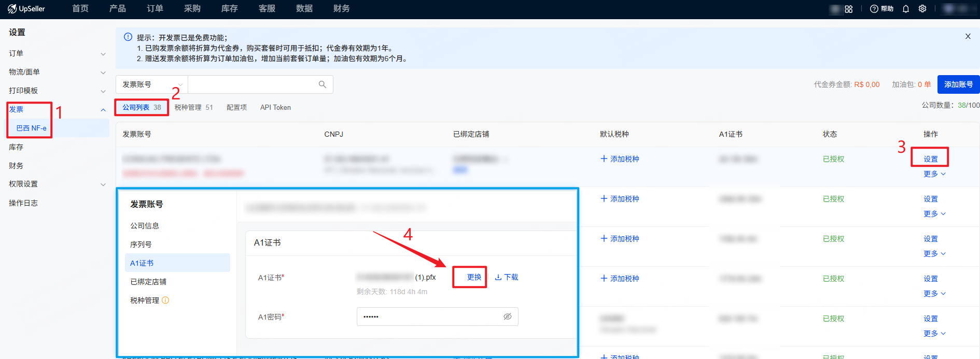Image resolution: width=980 pixels, height=359 pixels.
Task: Toggle A1 password visibility eye
Action: click(507, 317)
